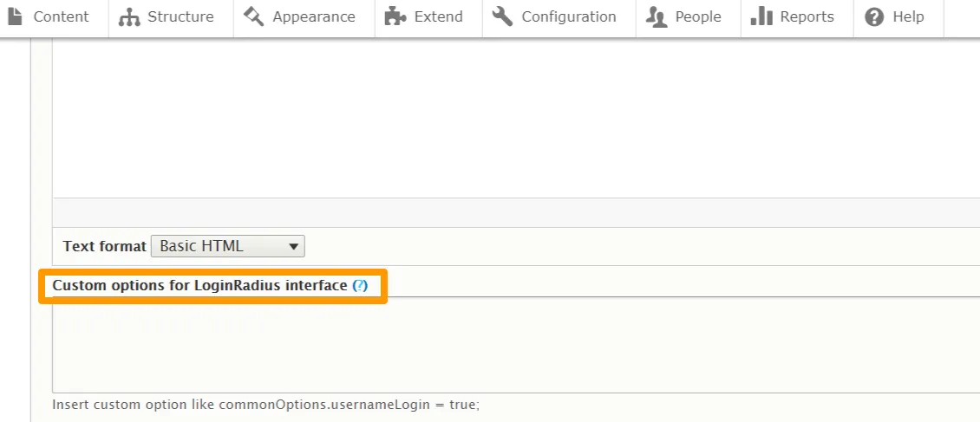Go to the Appearance menu label

pos(313,16)
